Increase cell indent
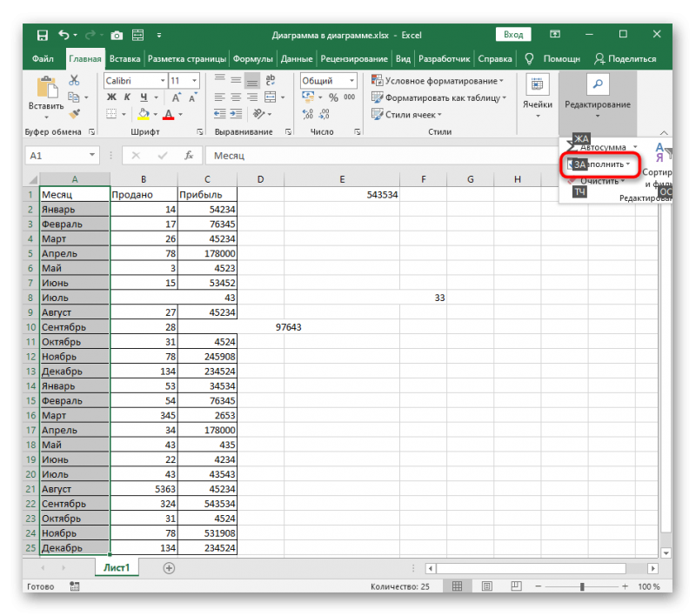This screenshot has width=696, height=616. point(236,114)
